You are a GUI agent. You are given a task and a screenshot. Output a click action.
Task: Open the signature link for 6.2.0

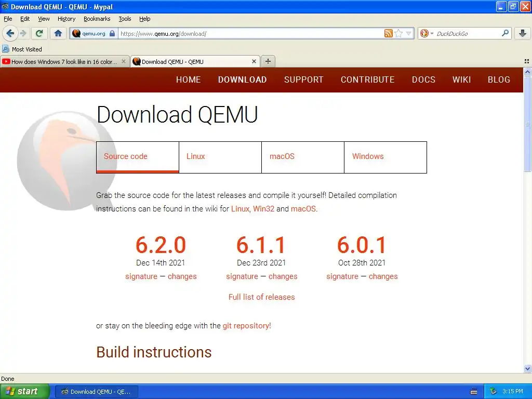(x=141, y=276)
